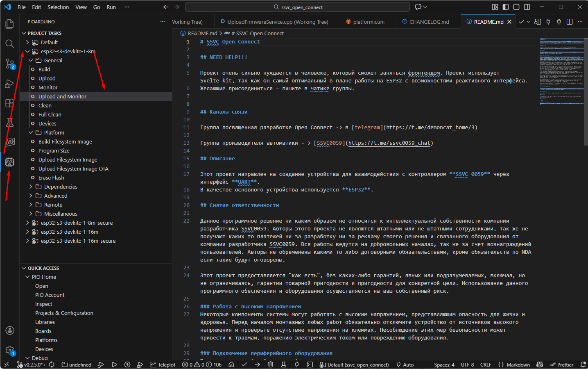Expand the esp32-s3-devkitc-1-16m-secure environment
The image size is (588, 369).
pos(27,241)
